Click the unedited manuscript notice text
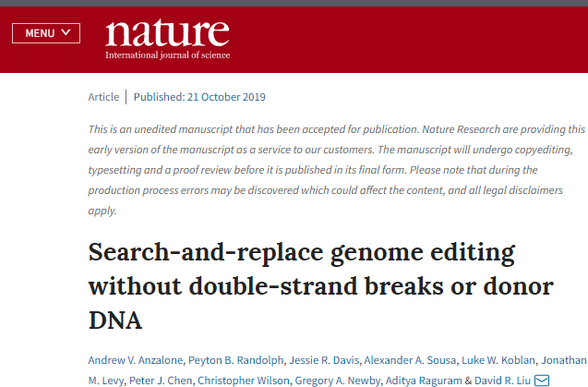The image size is (588, 387). [x=336, y=170]
